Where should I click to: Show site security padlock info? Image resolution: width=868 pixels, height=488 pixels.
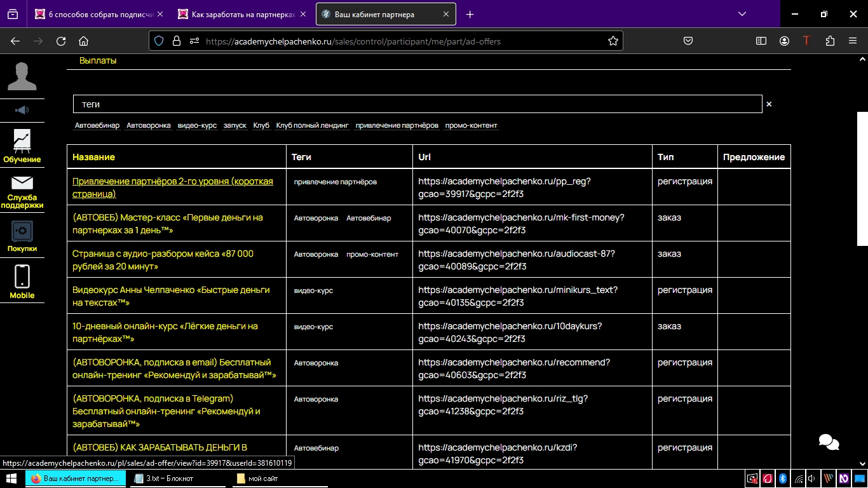tap(177, 41)
